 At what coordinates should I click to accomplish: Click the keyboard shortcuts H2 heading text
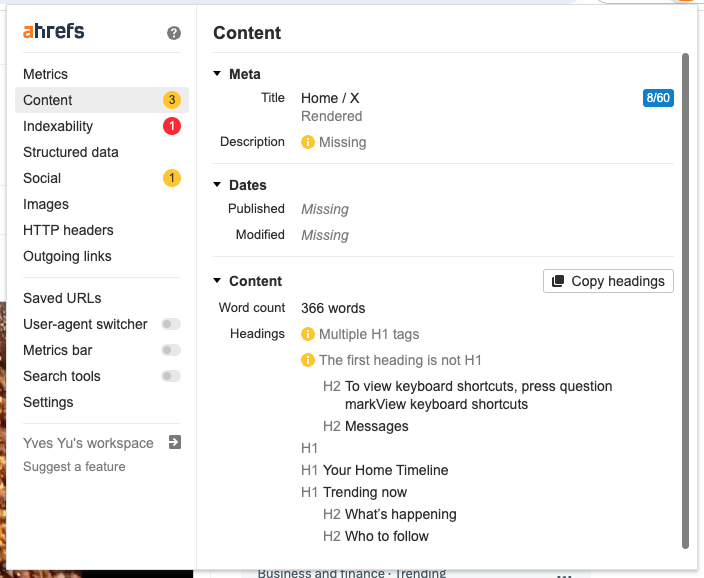(x=478, y=395)
